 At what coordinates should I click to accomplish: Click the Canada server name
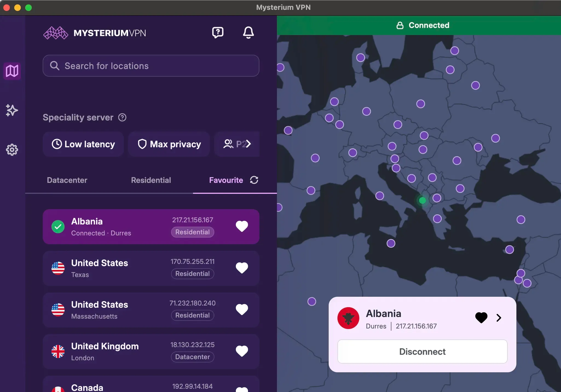click(87, 388)
